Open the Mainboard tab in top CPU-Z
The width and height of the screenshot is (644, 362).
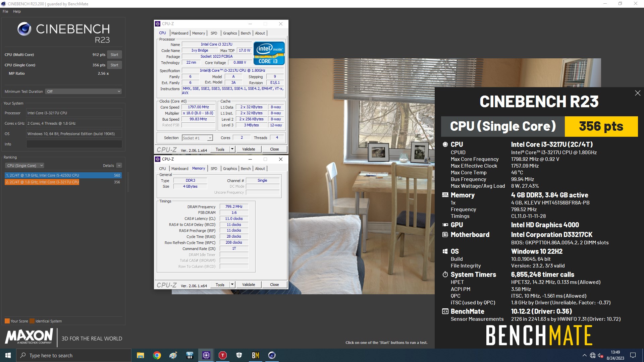(x=180, y=33)
